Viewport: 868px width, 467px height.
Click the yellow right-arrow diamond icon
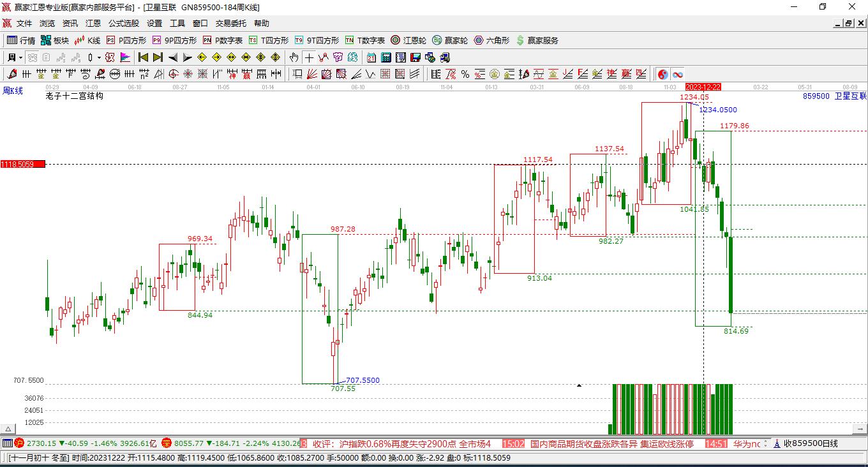[216, 57]
